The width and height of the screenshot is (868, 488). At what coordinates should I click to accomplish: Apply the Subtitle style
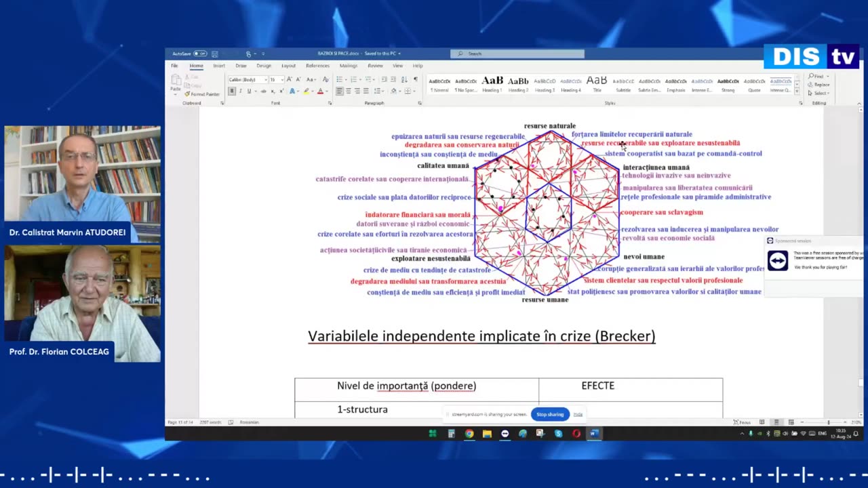coord(623,83)
